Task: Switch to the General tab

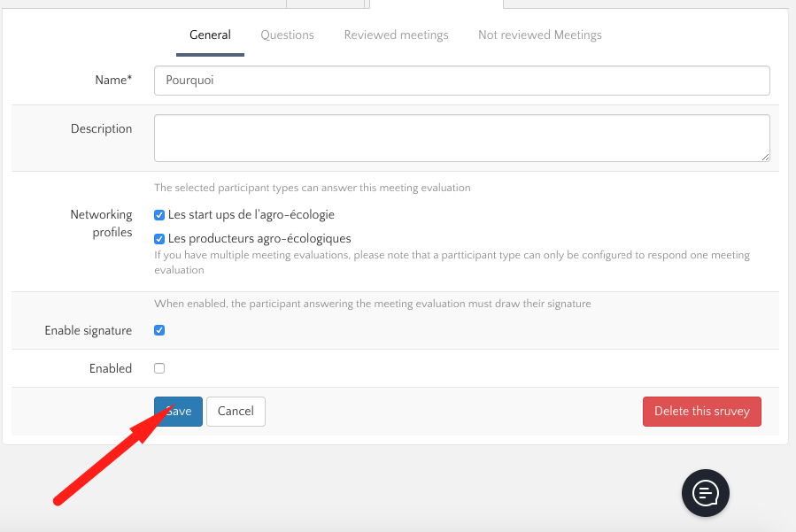Action: click(x=210, y=35)
